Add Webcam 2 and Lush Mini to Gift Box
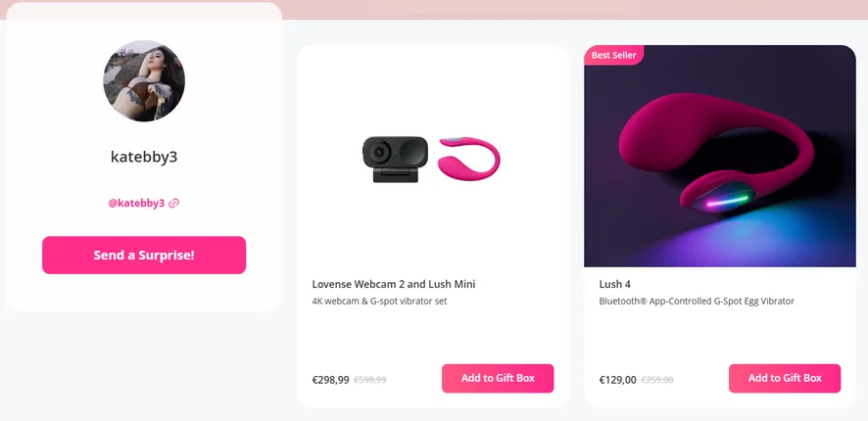The image size is (868, 421). click(498, 378)
